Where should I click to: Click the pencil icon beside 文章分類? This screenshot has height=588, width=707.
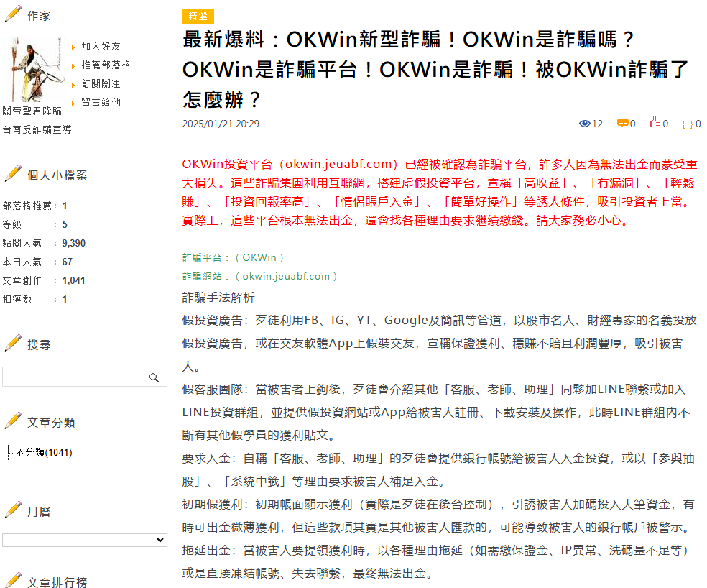pyautogui.click(x=13, y=421)
